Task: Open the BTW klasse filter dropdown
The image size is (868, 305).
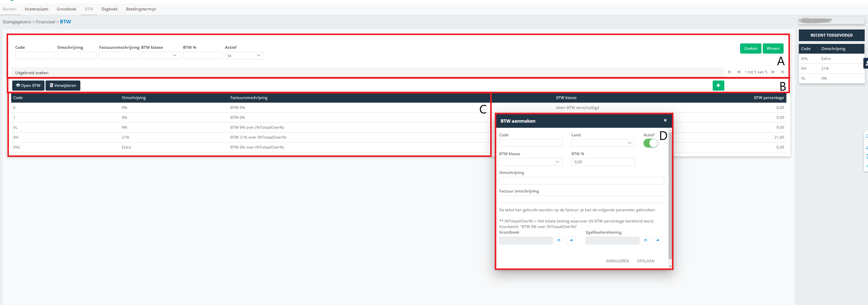Action: click(x=160, y=56)
